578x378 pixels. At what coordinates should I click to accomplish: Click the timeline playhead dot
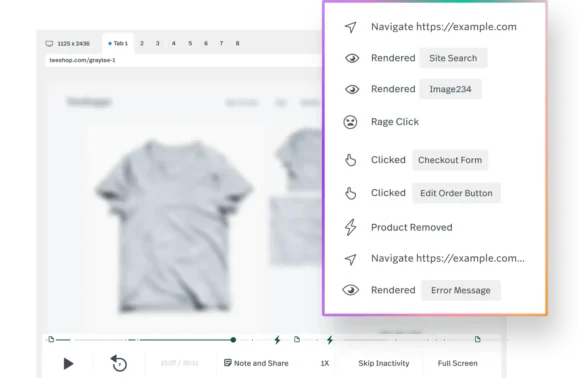(x=233, y=340)
